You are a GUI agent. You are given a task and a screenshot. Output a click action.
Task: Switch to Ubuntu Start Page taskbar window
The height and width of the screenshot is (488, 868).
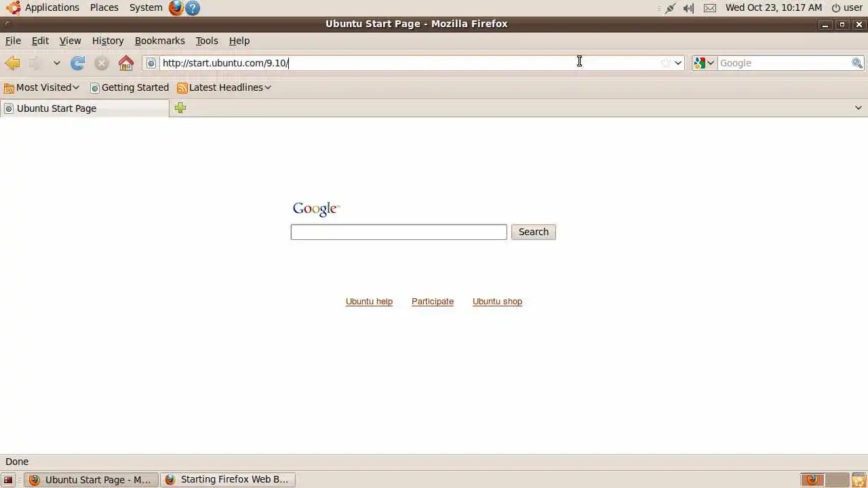pos(91,480)
